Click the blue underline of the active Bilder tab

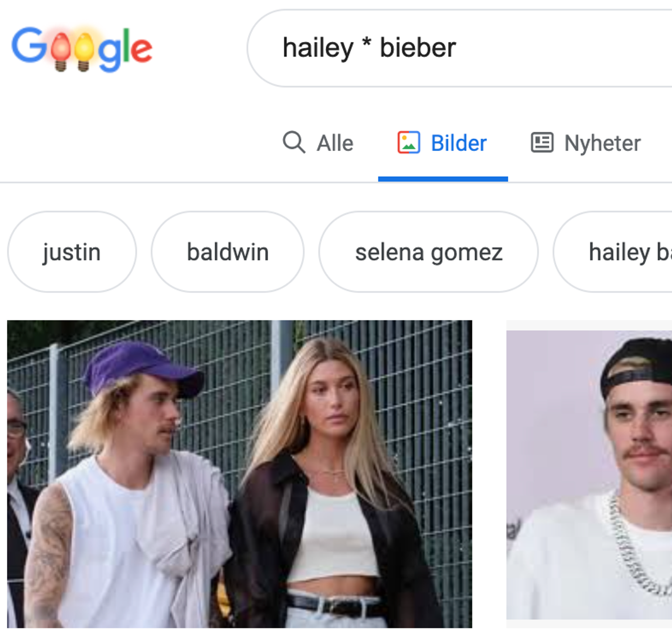point(443,179)
